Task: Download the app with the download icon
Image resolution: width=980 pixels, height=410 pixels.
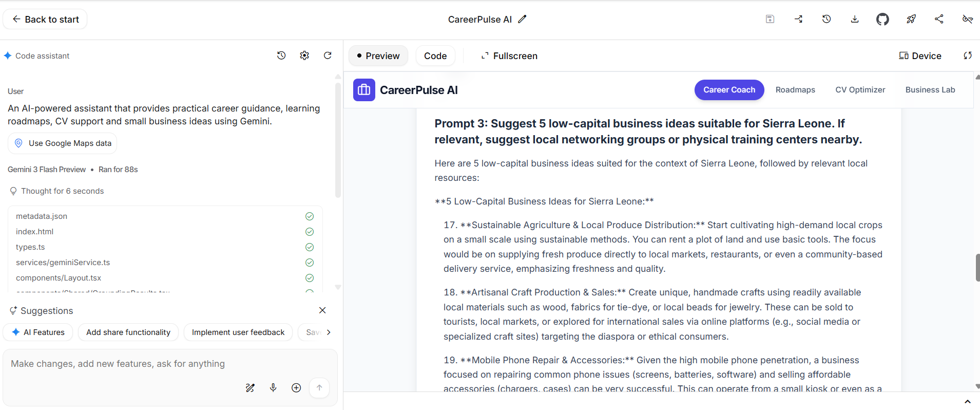Action: pos(855,19)
